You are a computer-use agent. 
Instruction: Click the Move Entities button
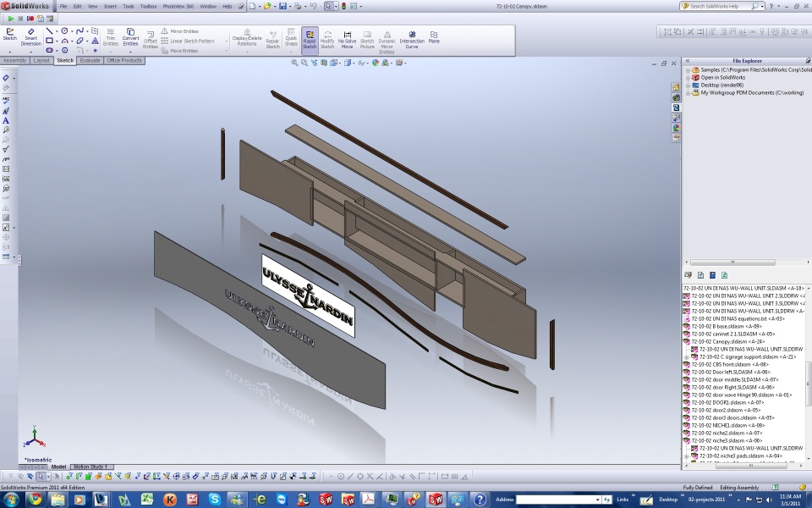click(179, 51)
